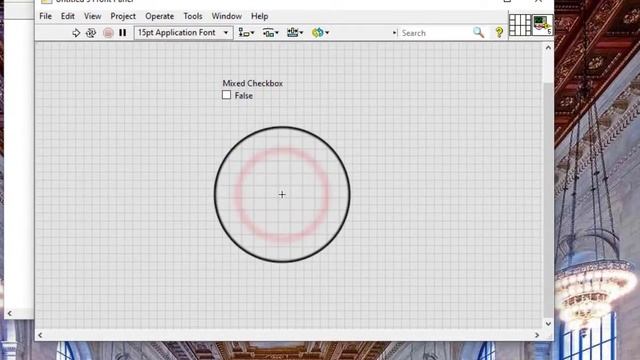Click the 'False' checkbox text
This screenshot has height=360, width=640.
(244, 96)
